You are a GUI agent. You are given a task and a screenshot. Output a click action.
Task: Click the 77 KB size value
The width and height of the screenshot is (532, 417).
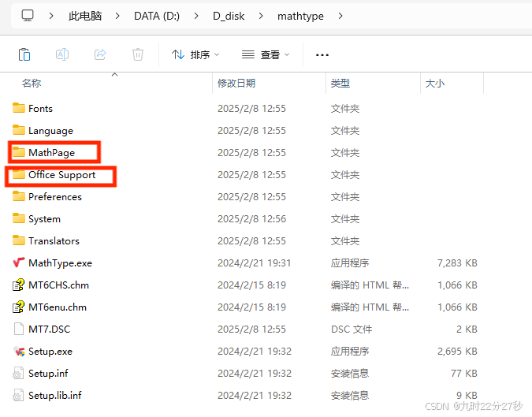click(x=464, y=373)
